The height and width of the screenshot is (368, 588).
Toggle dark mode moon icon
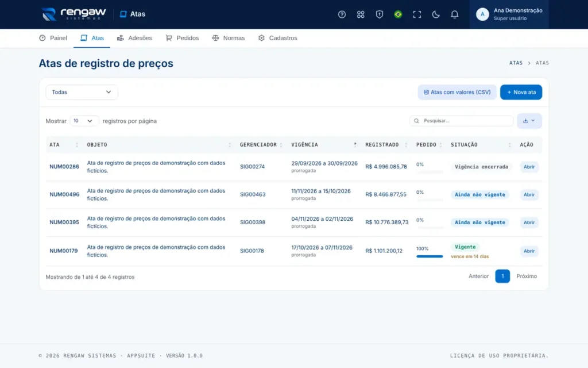[x=435, y=14]
